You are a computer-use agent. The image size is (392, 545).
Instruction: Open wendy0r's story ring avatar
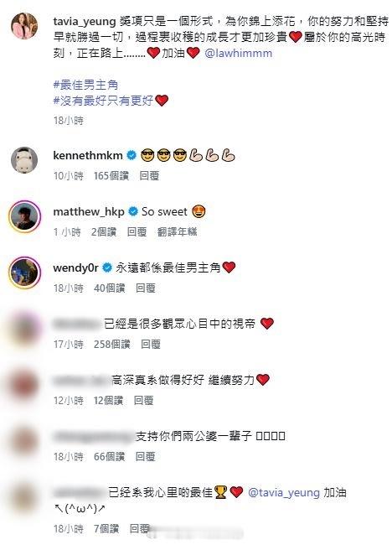24,272
